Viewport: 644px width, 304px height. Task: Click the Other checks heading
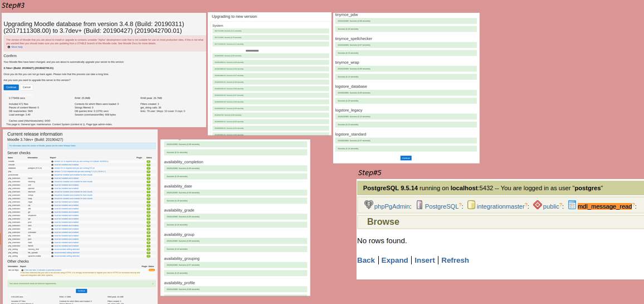tap(18, 261)
